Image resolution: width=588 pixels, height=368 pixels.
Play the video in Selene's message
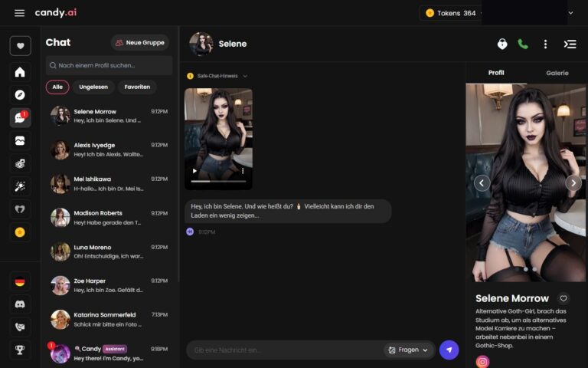pyautogui.click(x=194, y=171)
